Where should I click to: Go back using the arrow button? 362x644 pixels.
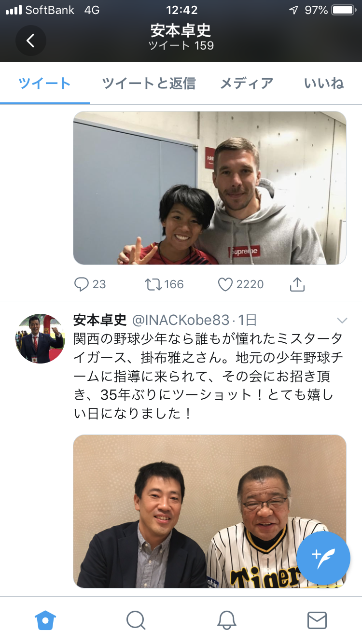(x=30, y=41)
